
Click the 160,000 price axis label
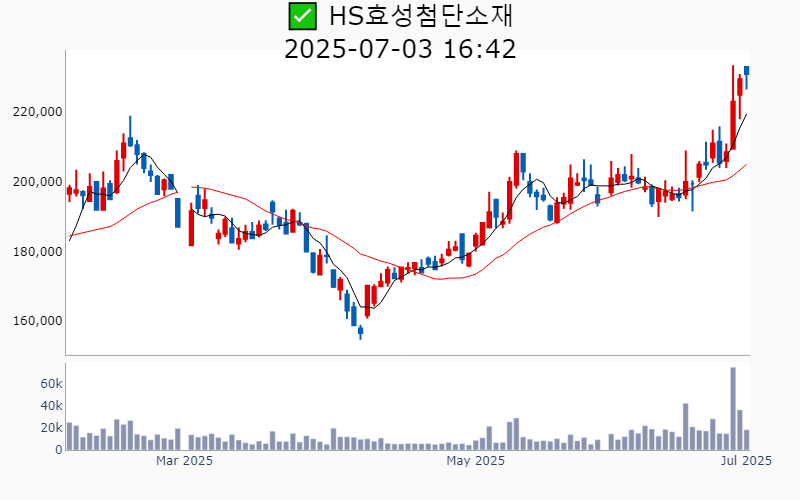tap(37, 321)
